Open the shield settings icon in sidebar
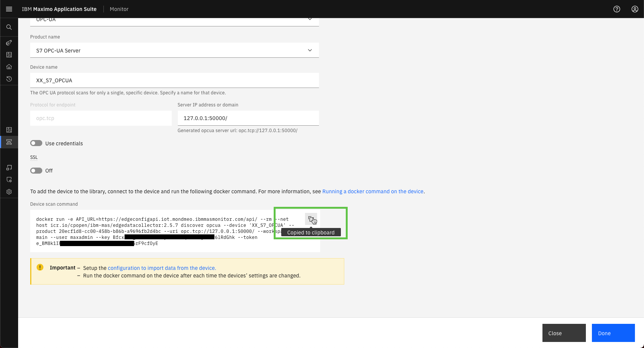 (x=9, y=180)
